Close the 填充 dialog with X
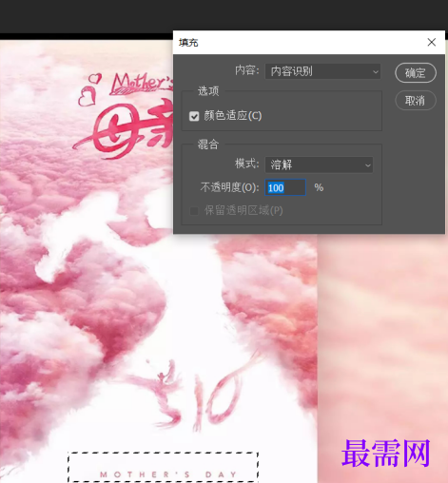This screenshot has width=448, height=483. click(431, 42)
